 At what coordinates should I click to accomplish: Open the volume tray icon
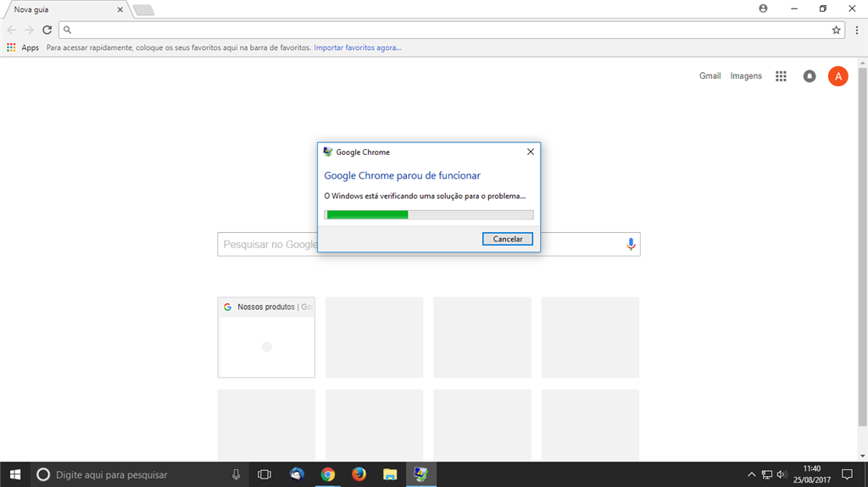pyautogui.click(x=782, y=474)
